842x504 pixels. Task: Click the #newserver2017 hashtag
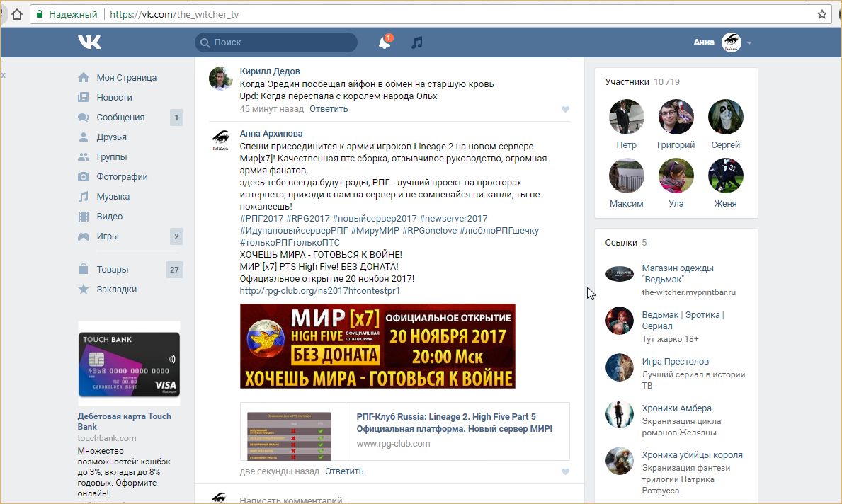(x=453, y=219)
